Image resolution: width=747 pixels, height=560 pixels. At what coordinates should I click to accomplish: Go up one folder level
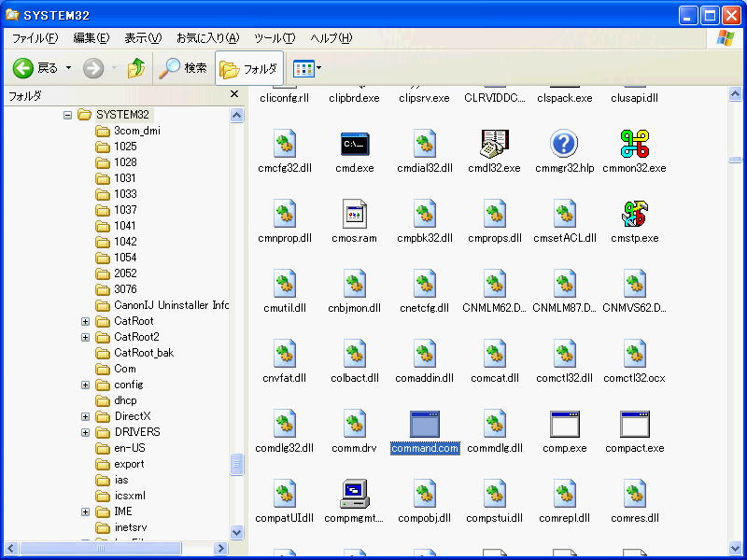[x=135, y=68]
